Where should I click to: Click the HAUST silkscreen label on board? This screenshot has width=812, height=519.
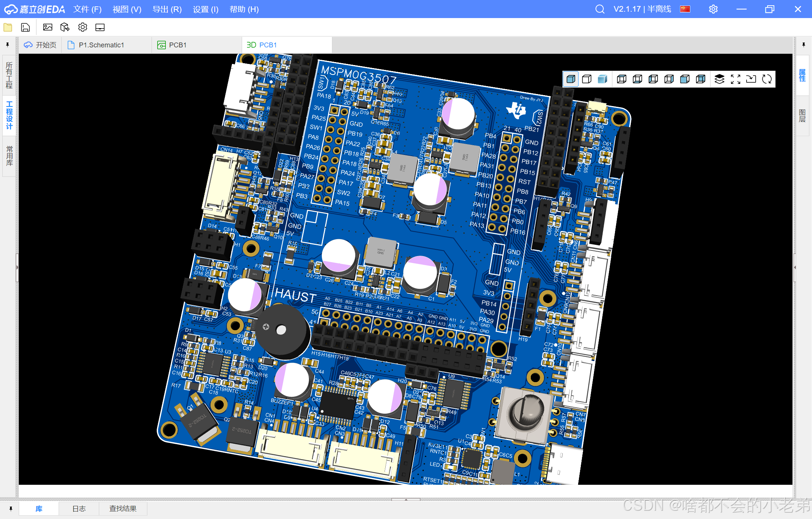(295, 295)
